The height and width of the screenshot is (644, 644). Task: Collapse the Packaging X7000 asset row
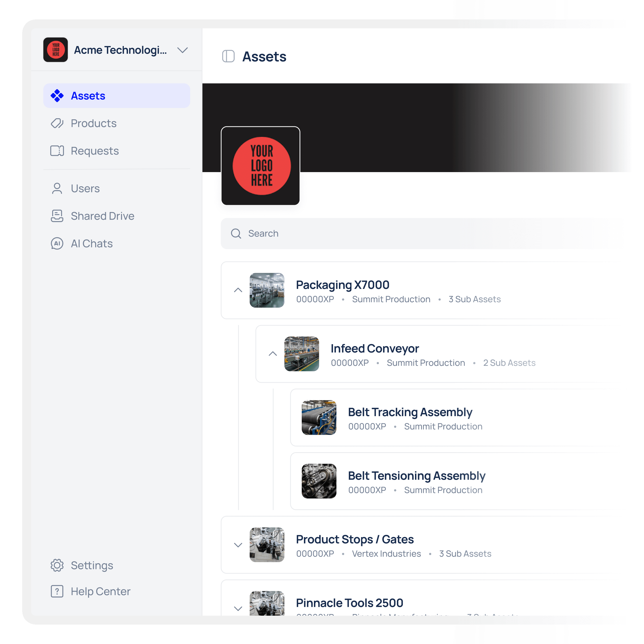[238, 290]
